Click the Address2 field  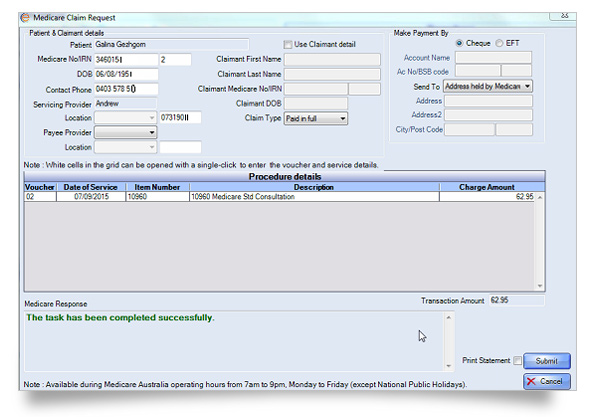[x=488, y=115]
